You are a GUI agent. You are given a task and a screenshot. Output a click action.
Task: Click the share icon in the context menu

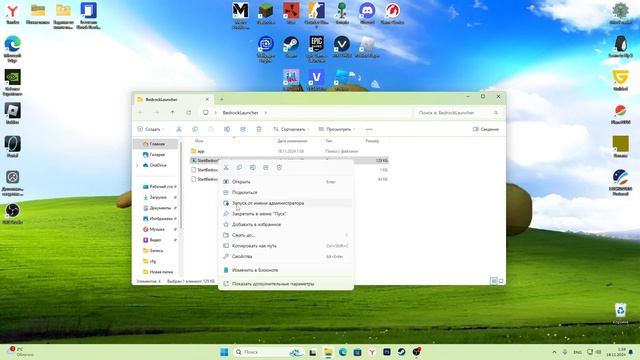pos(266,167)
